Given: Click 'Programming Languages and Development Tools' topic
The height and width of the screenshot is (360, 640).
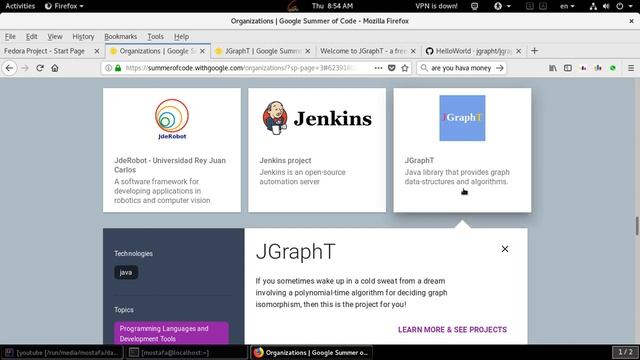Looking at the screenshot, I should (171, 333).
